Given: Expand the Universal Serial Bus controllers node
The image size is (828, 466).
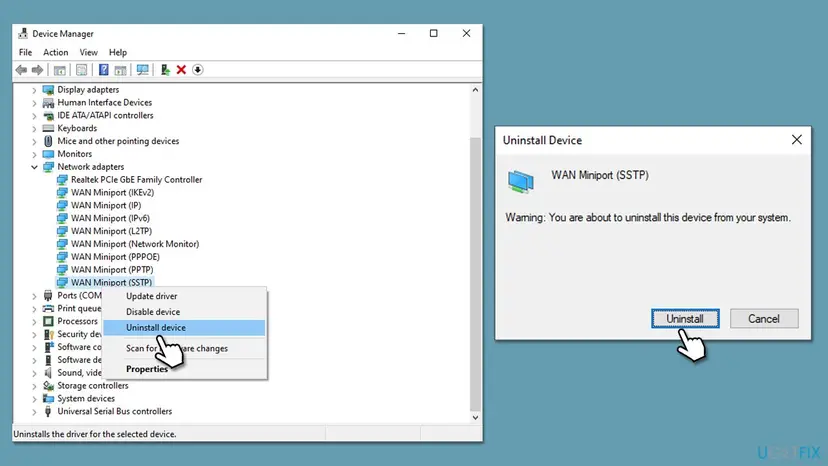Looking at the screenshot, I should (34, 412).
